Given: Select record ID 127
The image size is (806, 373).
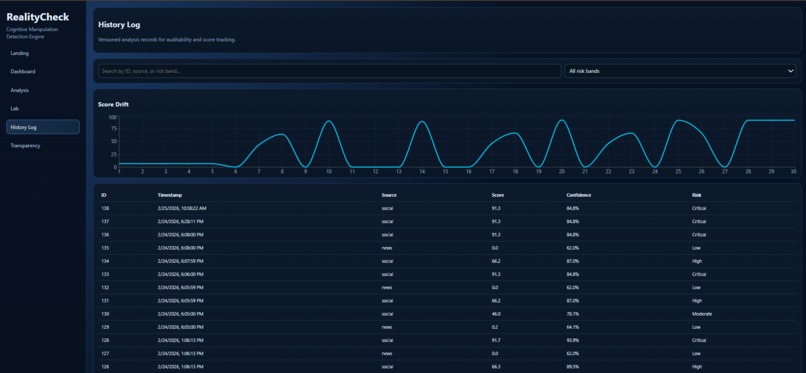Looking at the screenshot, I should coord(105,353).
